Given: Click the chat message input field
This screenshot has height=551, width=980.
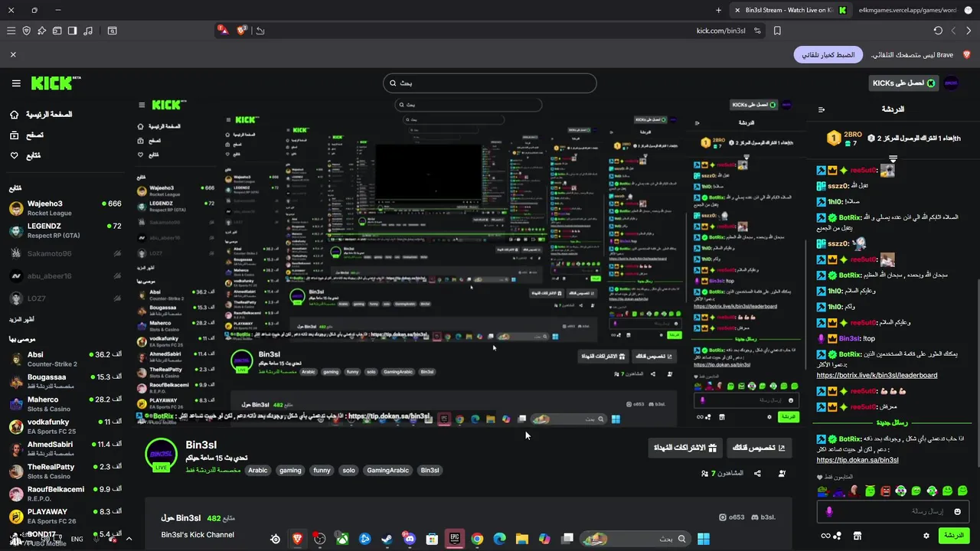Looking at the screenshot, I should pos(892,511).
